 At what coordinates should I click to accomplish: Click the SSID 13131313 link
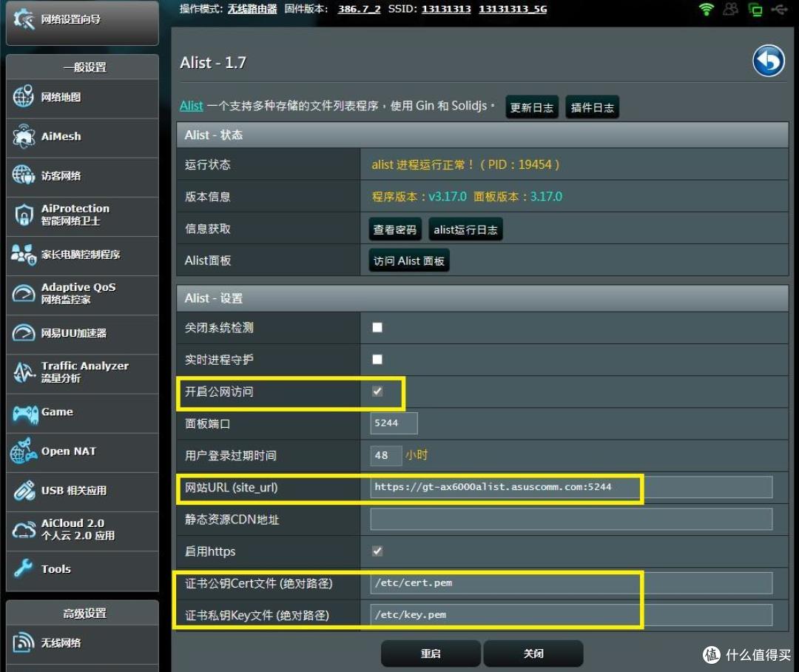446,9
